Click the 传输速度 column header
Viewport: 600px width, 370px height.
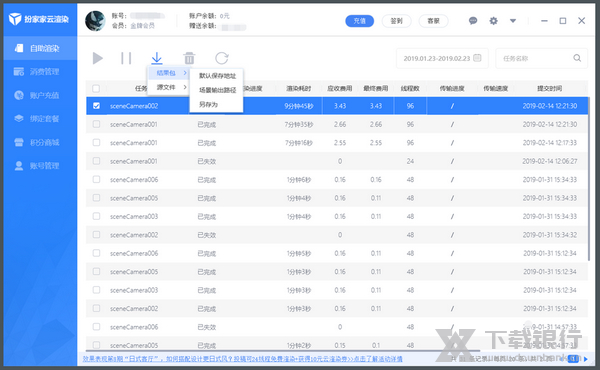pyautogui.click(x=496, y=89)
